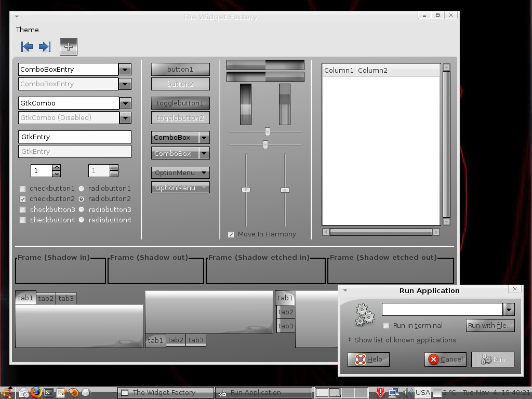Click the GtkCombo (Disabled) dropdown arrow

click(x=126, y=118)
